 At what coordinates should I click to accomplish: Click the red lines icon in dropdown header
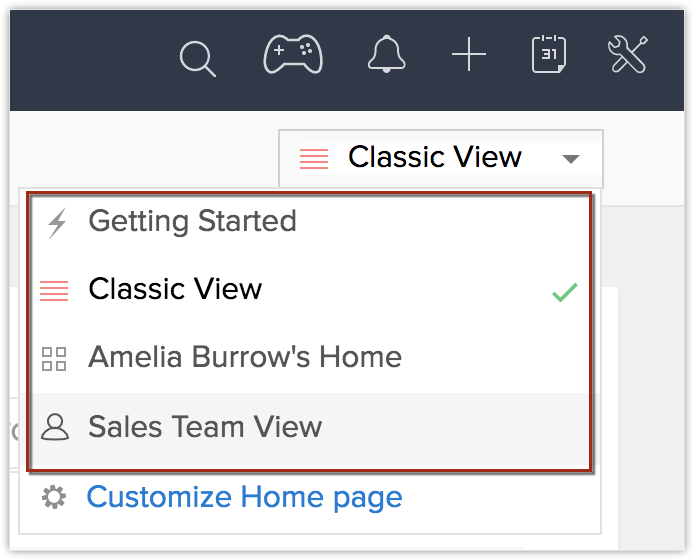click(314, 158)
